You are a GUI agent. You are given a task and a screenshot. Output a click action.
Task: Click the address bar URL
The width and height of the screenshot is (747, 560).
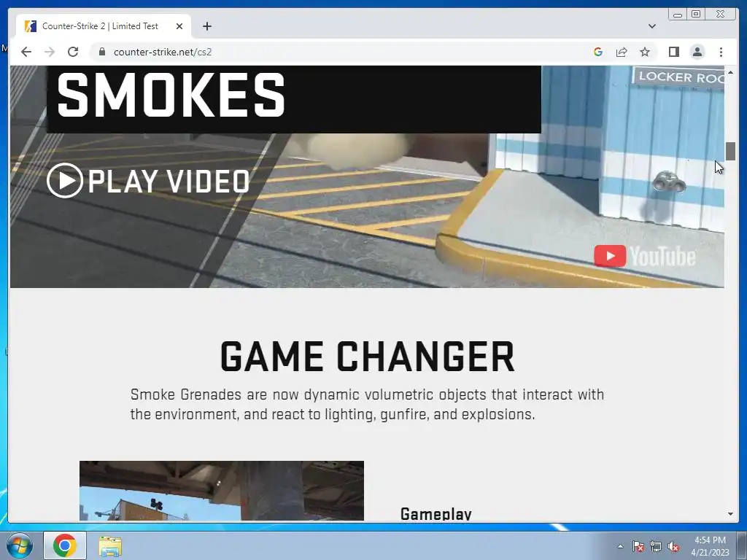163,52
